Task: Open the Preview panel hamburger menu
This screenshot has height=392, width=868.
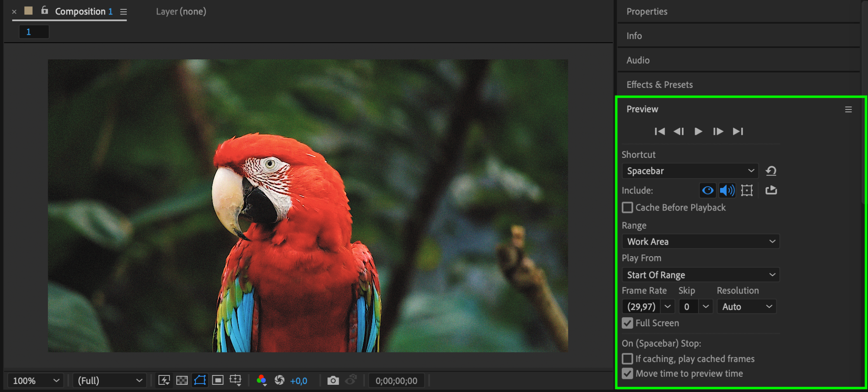Action: (848, 109)
